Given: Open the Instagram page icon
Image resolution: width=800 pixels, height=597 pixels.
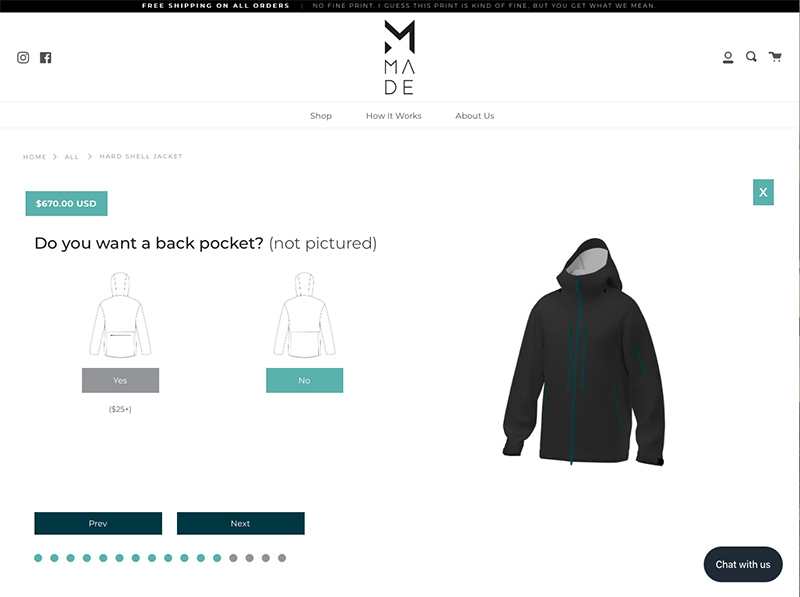Looking at the screenshot, I should [23, 58].
